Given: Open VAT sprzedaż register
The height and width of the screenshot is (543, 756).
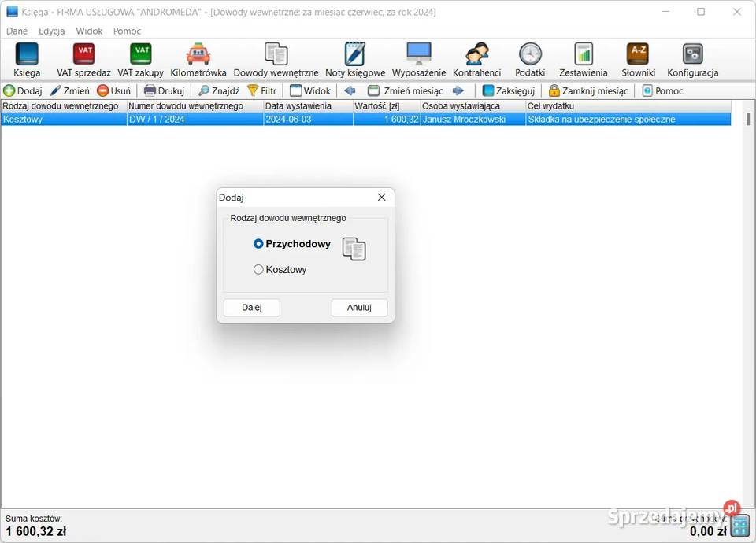Looking at the screenshot, I should [x=83, y=54].
